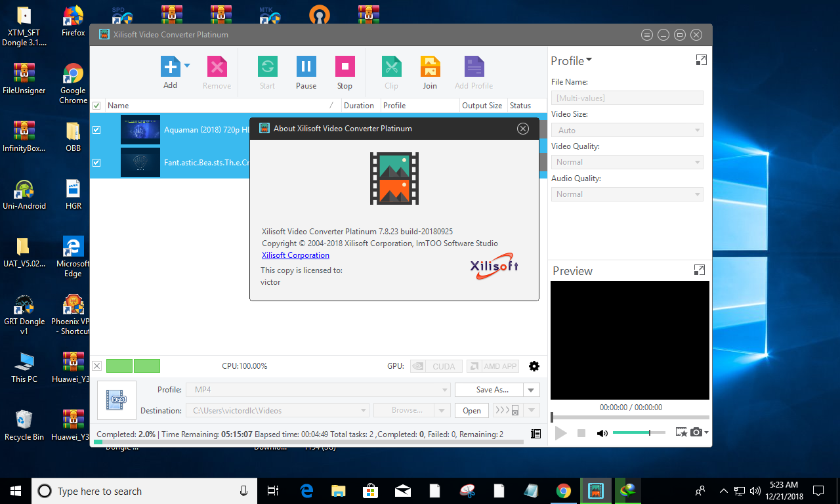The height and width of the screenshot is (504, 840).
Task: Click the Windows Start button
Action: tap(16, 491)
